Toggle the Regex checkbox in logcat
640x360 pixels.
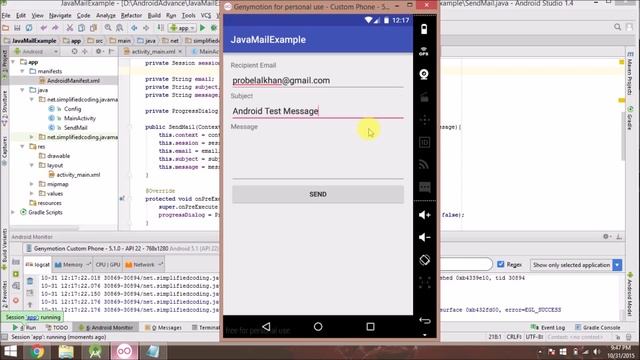[x=501, y=264]
